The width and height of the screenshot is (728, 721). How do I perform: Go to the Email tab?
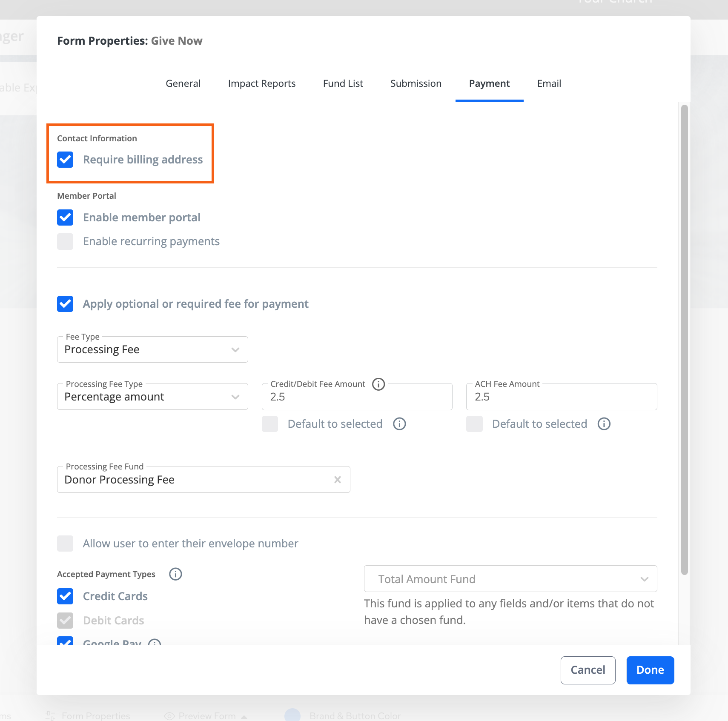549,83
